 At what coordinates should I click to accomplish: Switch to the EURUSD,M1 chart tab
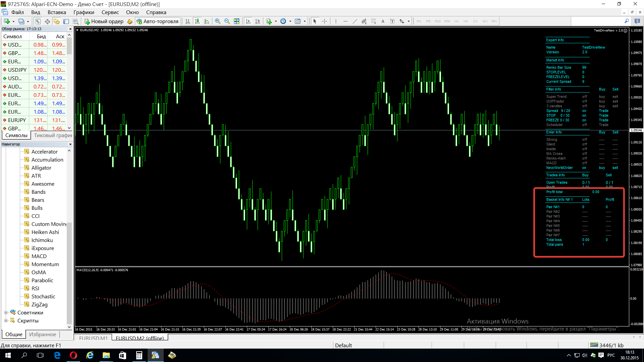coord(93,338)
